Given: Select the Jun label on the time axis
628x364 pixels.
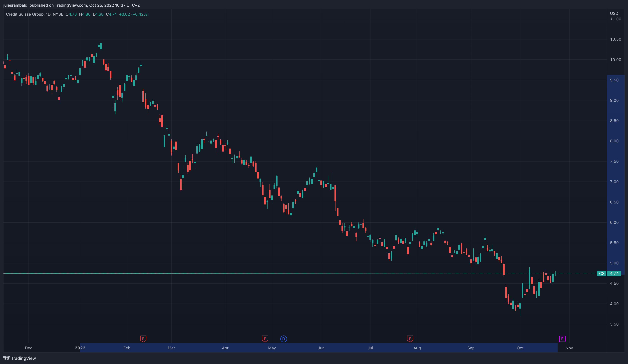Looking at the screenshot, I should 321,348.
